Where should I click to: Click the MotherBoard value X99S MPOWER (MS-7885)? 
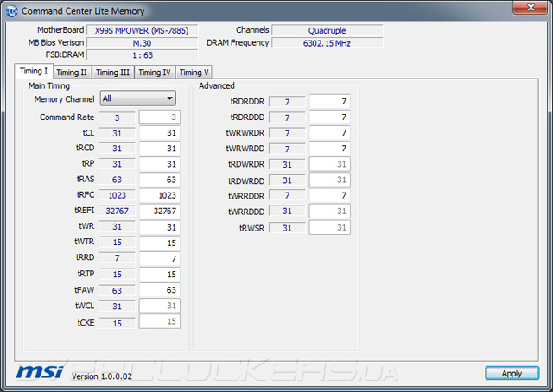[142, 31]
